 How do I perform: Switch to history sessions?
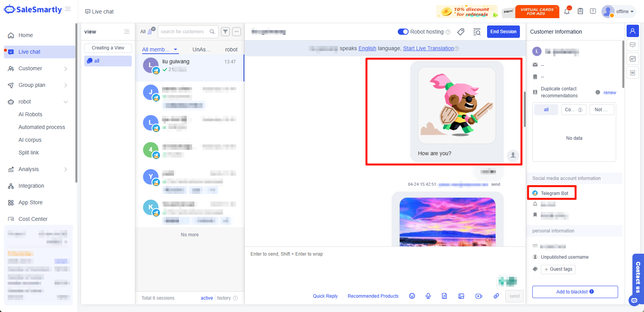224,298
